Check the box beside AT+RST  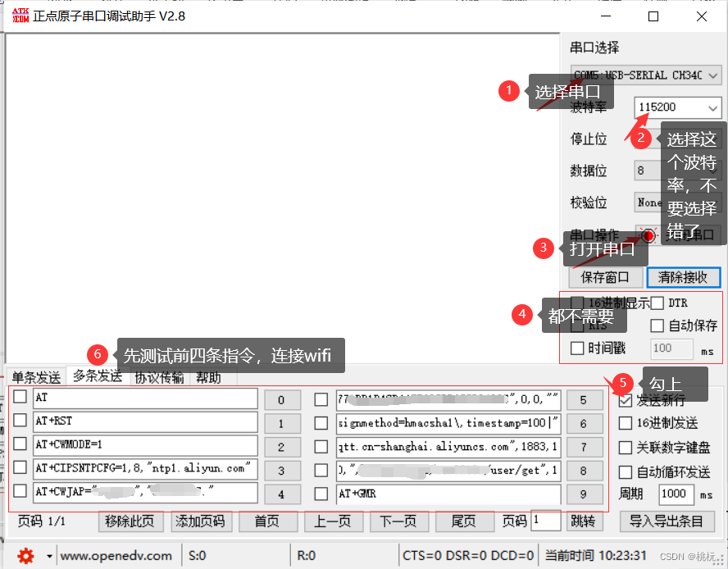coord(20,420)
